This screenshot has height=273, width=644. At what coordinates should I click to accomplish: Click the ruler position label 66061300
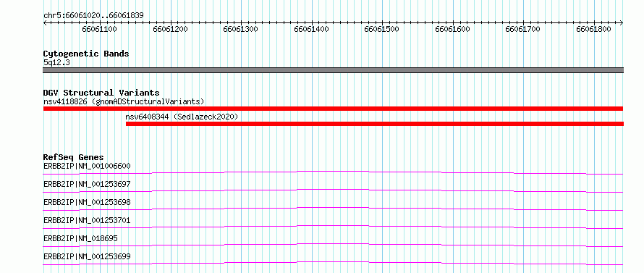[241, 30]
